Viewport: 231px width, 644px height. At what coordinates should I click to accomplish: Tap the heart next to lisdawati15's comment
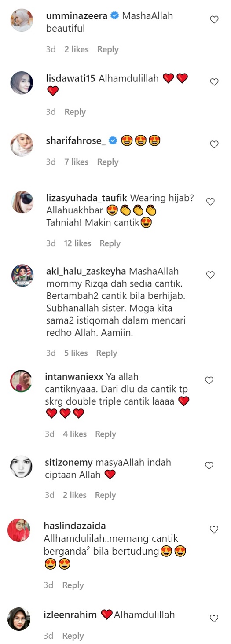tap(214, 82)
